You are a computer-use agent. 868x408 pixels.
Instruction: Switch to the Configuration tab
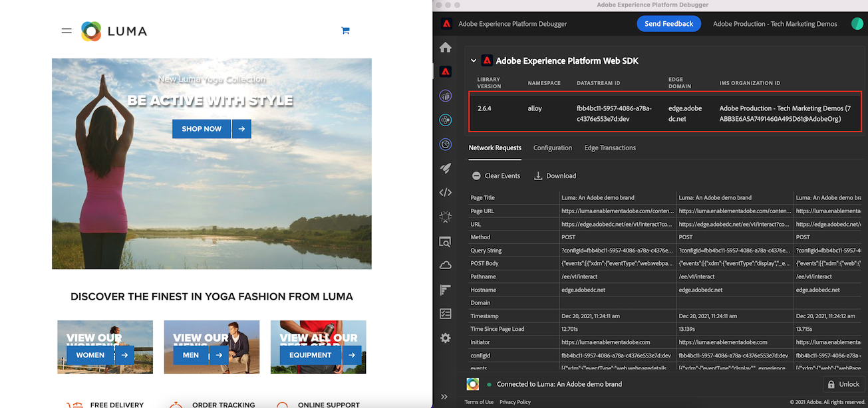pyautogui.click(x=553, y=148)
